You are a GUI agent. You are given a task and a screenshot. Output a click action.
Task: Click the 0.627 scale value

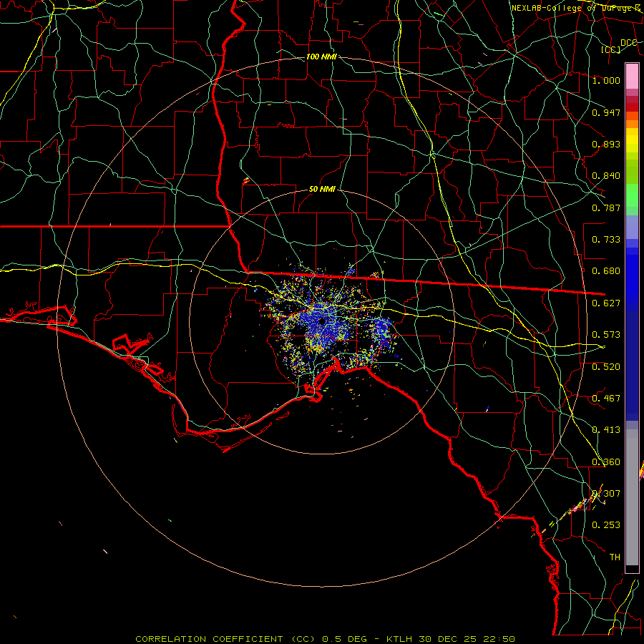tap(606, 303)
